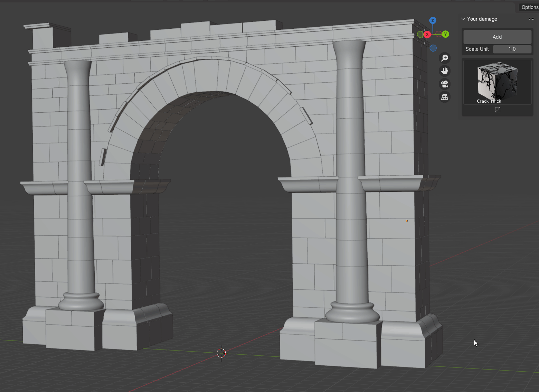Click the Scale Unit value field

point(512,49)
